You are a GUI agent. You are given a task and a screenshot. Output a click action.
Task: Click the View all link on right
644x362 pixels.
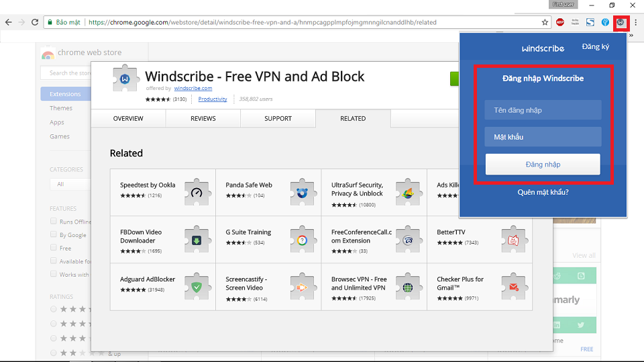pos(584,255)
